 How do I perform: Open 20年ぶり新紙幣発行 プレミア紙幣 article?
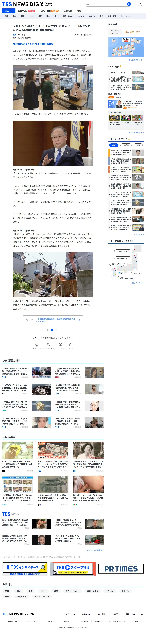pos(53,457)
